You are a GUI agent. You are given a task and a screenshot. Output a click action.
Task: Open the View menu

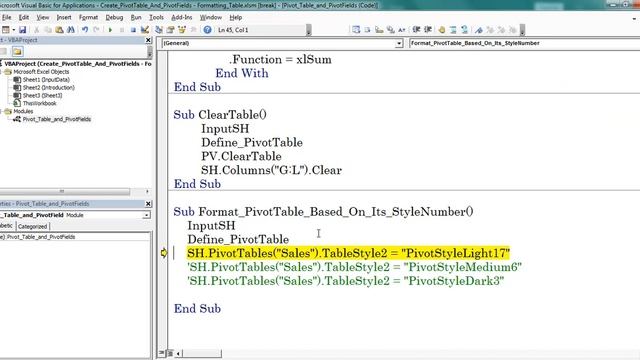[x=42, y=18]
